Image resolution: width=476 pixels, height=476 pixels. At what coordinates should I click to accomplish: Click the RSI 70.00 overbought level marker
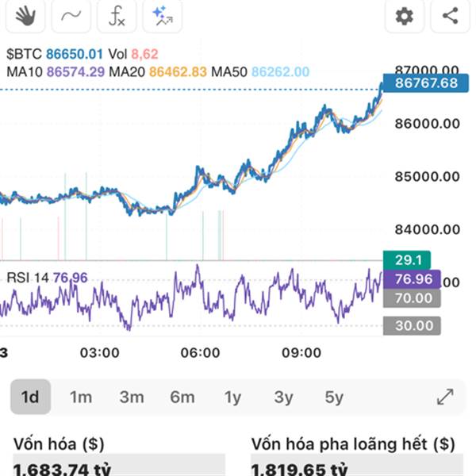click(413, 298)
